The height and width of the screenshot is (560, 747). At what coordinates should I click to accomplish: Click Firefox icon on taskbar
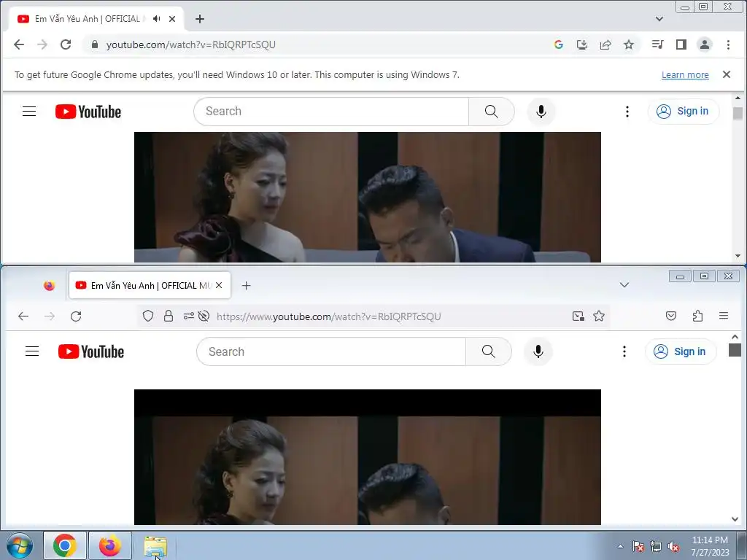[110, 545]
